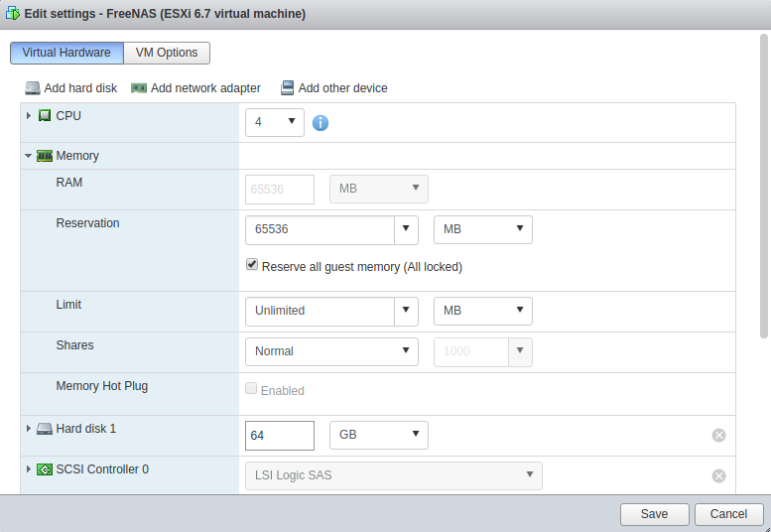This screenshot has height=532, width=771.
Task: Open the Reservation value dropdown arrow
Action: coord(406,229)
